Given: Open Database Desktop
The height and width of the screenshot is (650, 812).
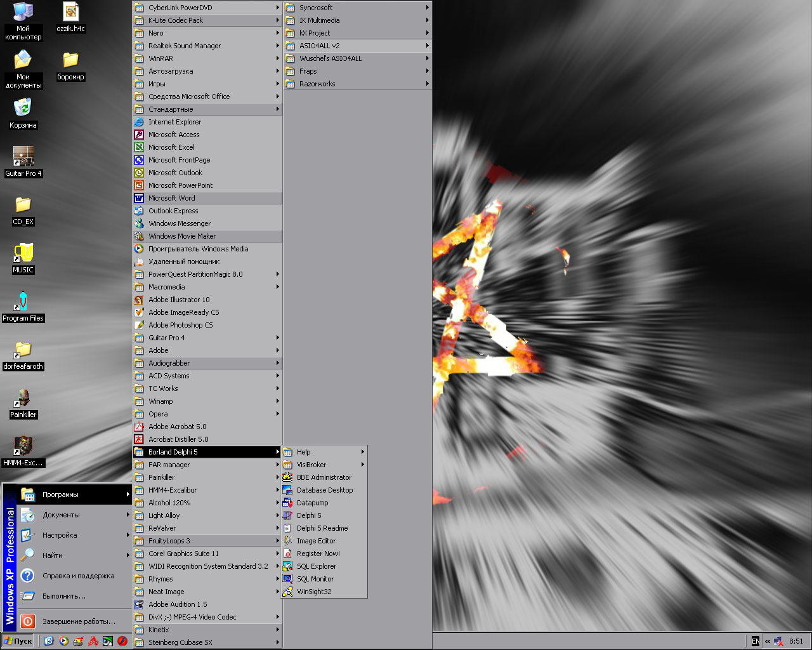Looking at the screenshot, I should (325, 490).
